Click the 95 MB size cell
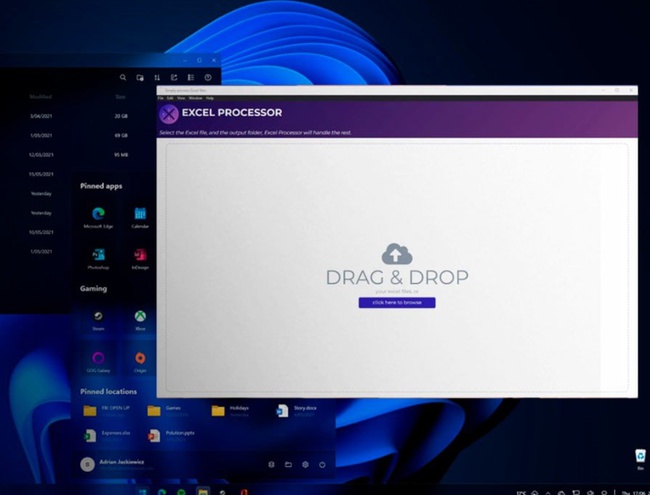 [x=121, y=155]
